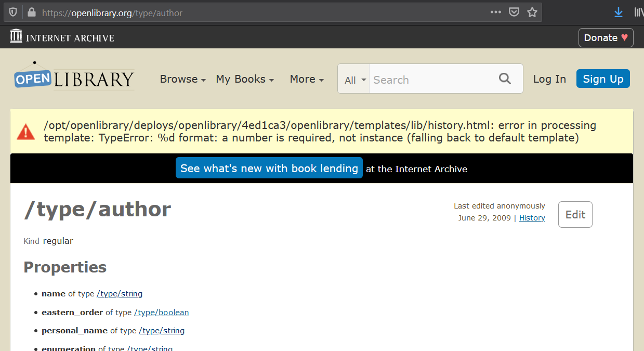Click the magnifying glass search icon
The height and width of the screenshot is (351, 644).
tap(505, 79)
